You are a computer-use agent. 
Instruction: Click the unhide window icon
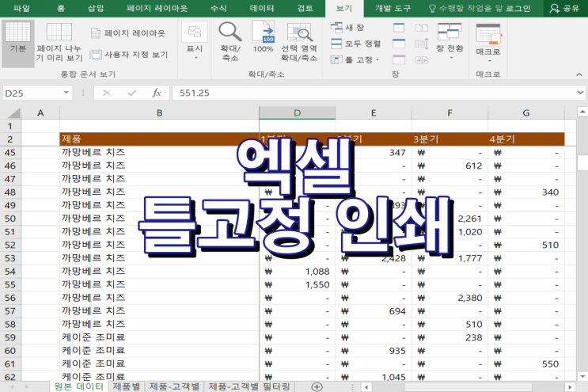pyautogui.click(x=399, y=59)
